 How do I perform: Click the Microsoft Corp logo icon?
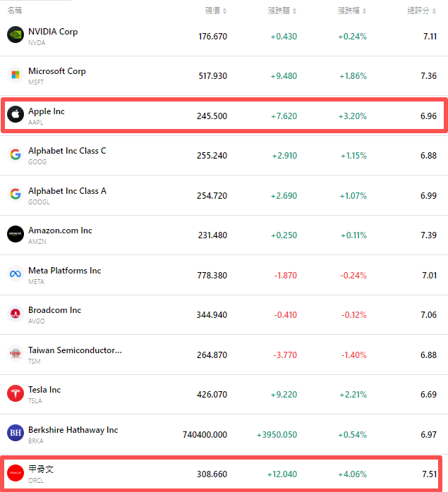point(16,75)
